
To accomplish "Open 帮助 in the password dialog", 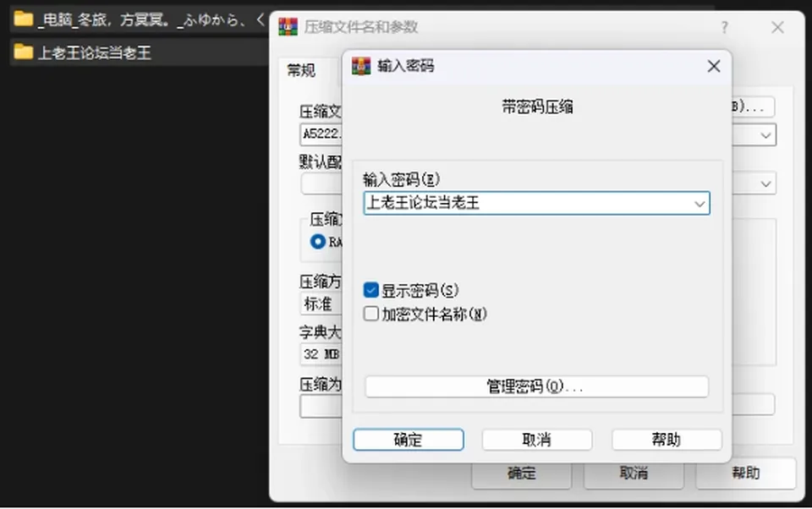I will click(667, 440).
